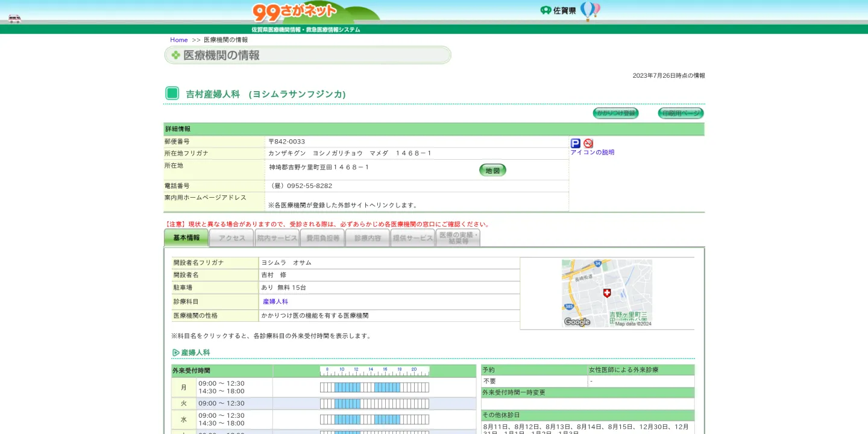
Task: Click the ambulance icon in the top banner
Action: coord(14,19)
